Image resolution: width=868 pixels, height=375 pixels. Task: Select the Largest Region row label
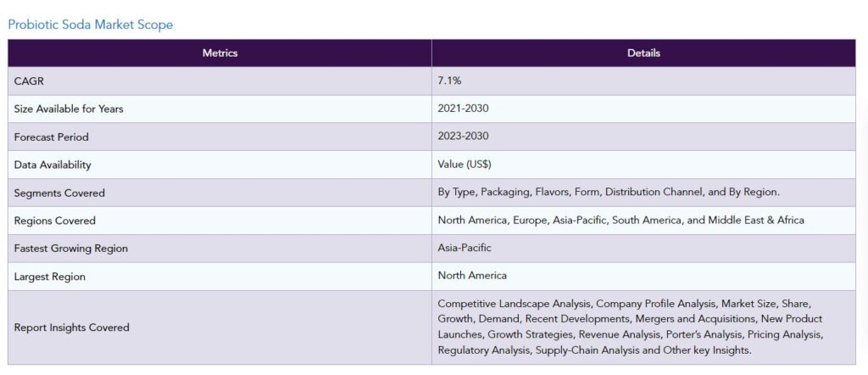pos(50,276)
